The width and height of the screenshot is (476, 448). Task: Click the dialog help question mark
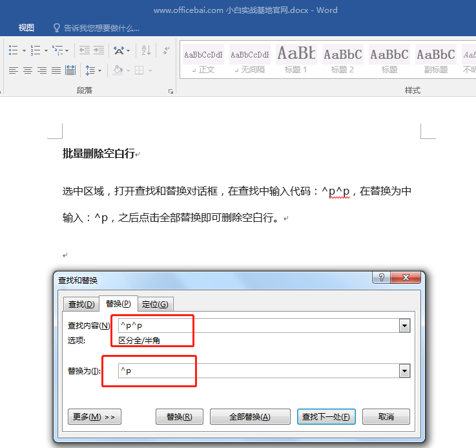382,277
